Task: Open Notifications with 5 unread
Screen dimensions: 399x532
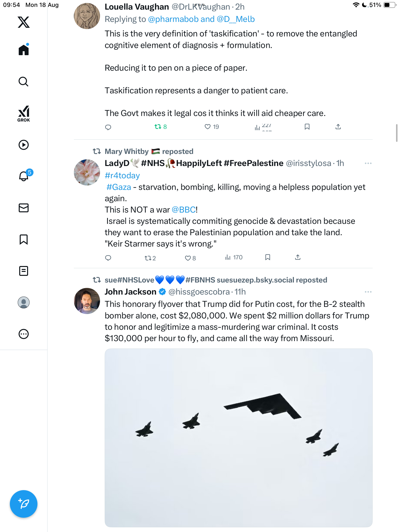Action: [x=24, y=176]
